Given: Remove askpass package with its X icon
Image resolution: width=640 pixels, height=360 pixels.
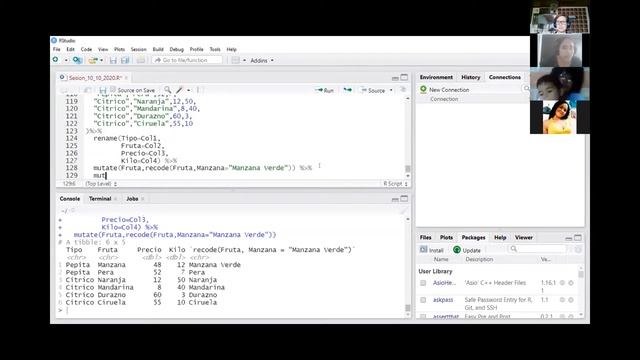Looking at the screenshot, I should point(571,300).
